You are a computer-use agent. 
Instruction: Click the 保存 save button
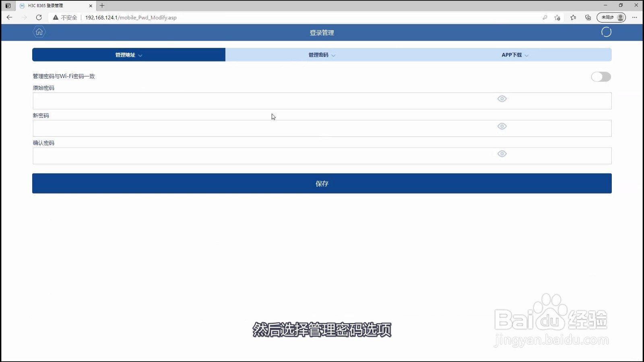tap(322, 183)
